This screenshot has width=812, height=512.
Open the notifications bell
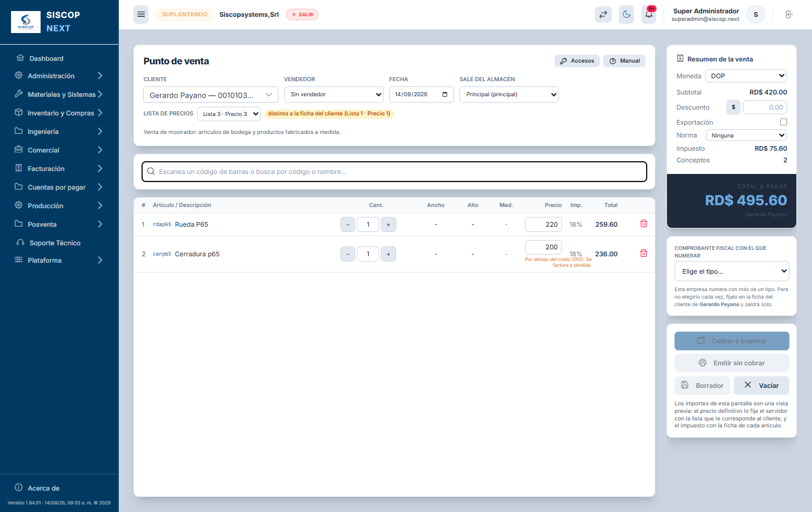coord(649,14)
